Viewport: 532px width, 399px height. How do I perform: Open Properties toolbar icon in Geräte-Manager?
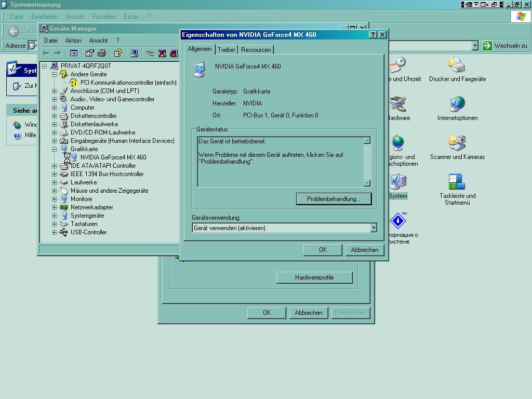tap(89, 53)
